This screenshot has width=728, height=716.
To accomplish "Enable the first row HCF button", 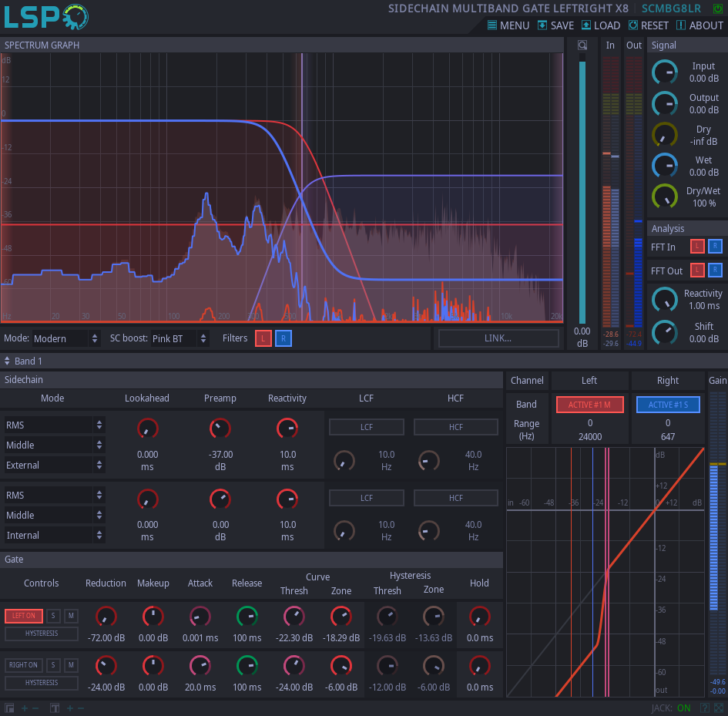I will [x=455, y=427].
